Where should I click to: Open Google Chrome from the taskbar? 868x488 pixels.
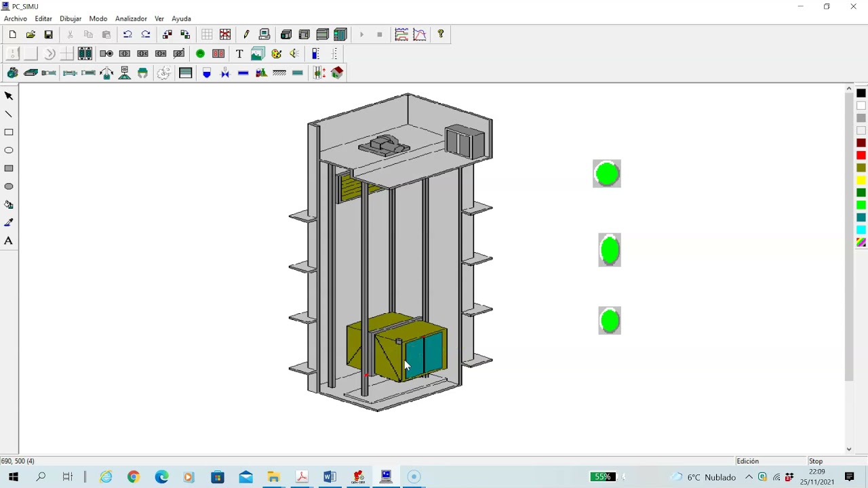point(133,477)
